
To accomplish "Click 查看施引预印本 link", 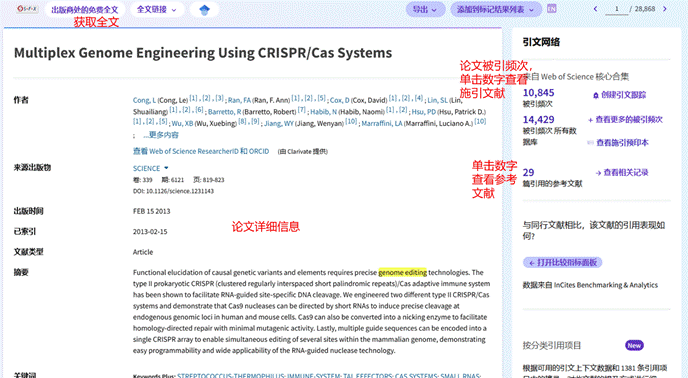I will (x=618, y=143).
